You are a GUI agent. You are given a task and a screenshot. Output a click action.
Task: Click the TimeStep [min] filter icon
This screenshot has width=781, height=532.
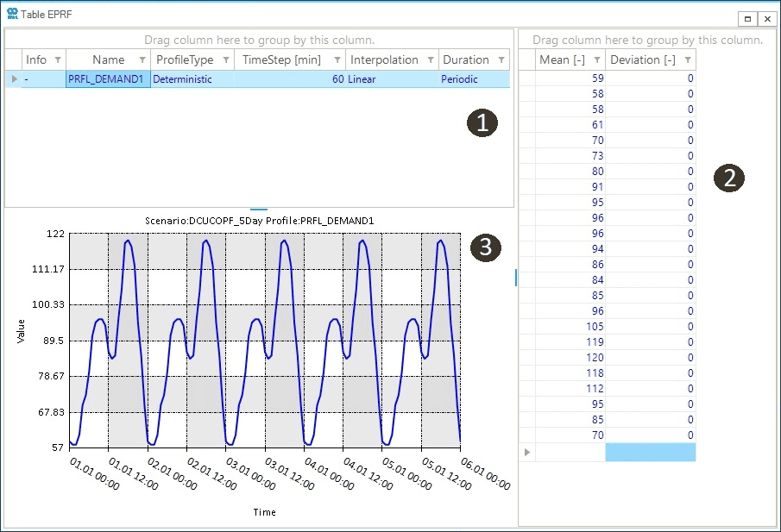[337, 59]
